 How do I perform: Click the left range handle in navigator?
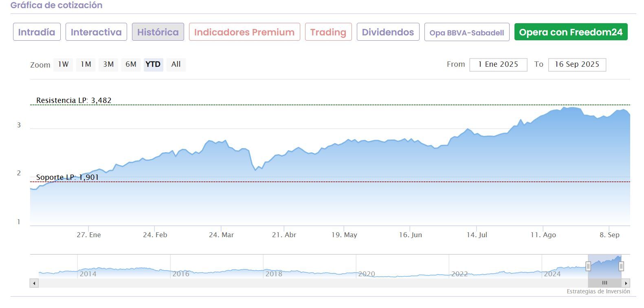click(588, 266)
